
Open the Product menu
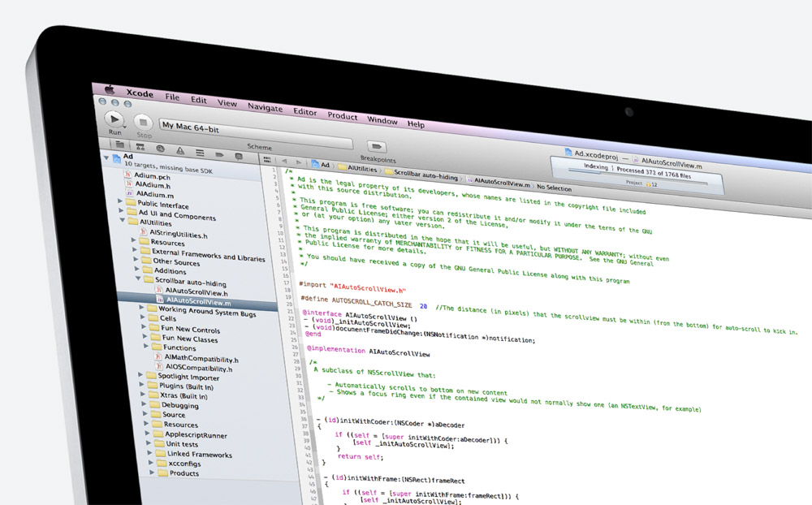pyautogui.click(x=342, y=116)
